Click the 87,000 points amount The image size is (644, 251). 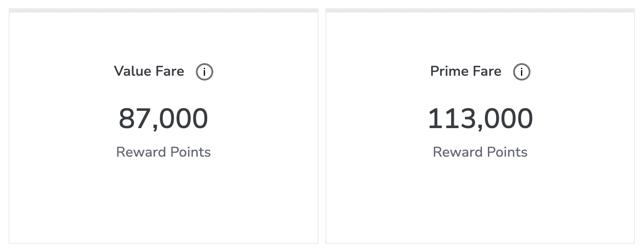(163, 119)
